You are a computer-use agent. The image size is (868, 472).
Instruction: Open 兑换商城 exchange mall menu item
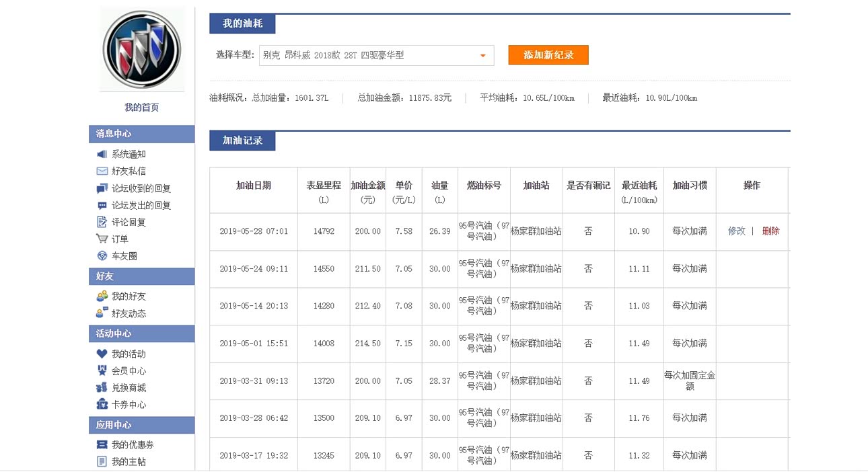coord(129,387)
